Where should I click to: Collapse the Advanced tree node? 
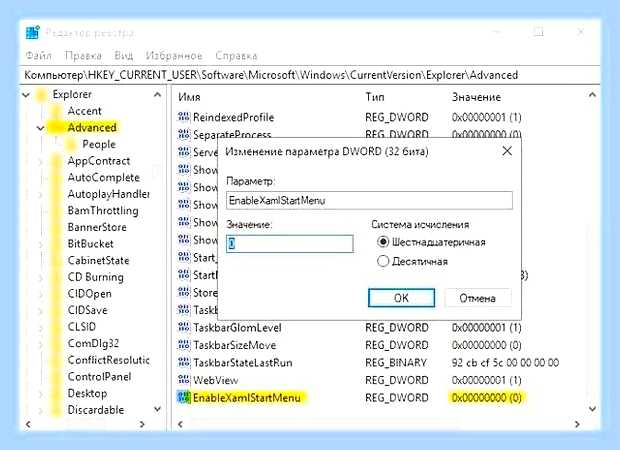pyautogui.click(x=40, y=128)
